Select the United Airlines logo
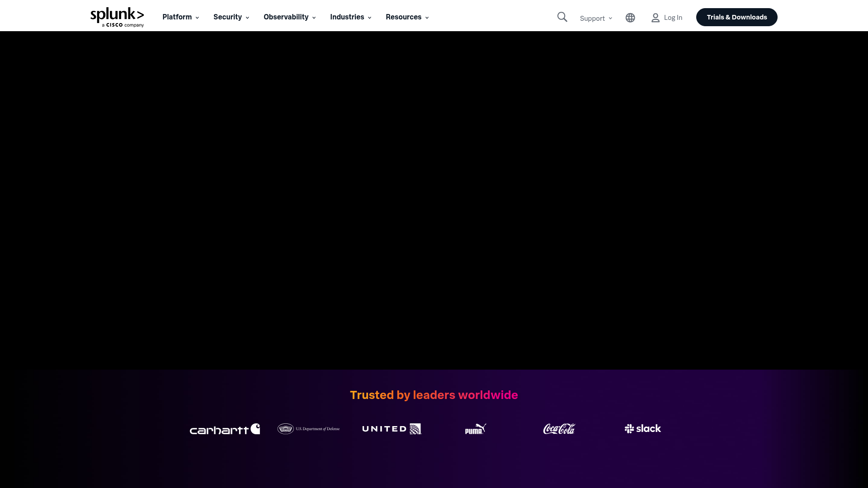Image resolution: width=868 pixels, height=488 pixels. (392, 429)
